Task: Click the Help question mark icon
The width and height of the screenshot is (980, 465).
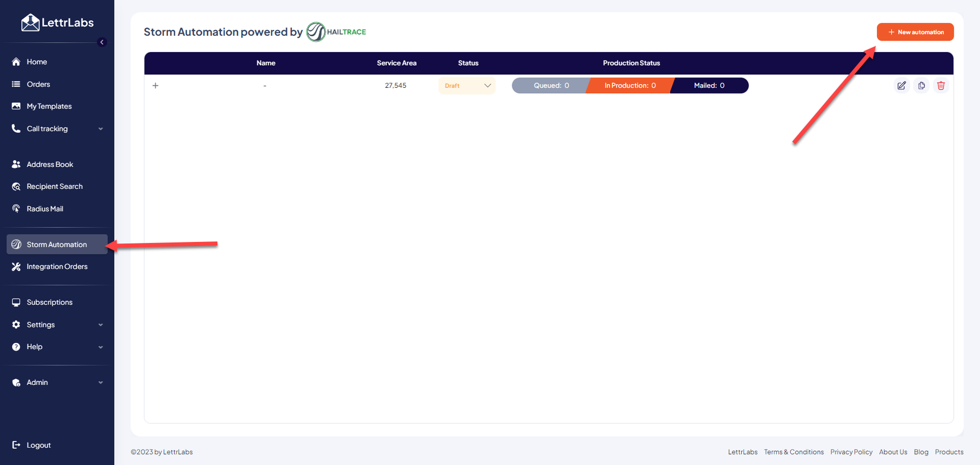Action: point(16,347)
